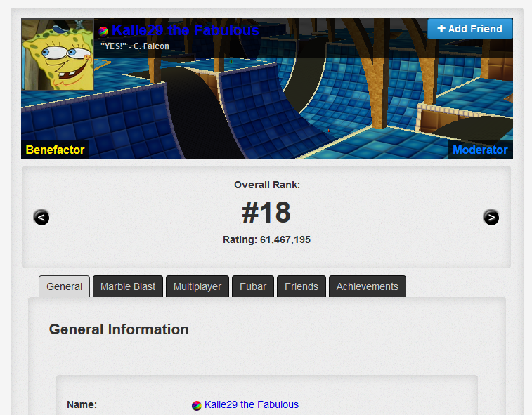The width and height of the screenshot is (532, 415).
Task: Click the marble icon beside the banner username
Action: pos(103,31)
